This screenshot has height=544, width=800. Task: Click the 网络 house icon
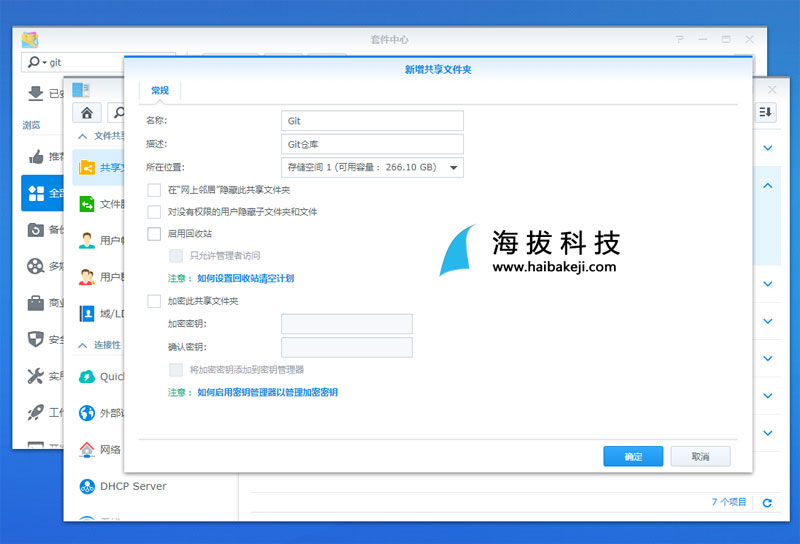87,449
